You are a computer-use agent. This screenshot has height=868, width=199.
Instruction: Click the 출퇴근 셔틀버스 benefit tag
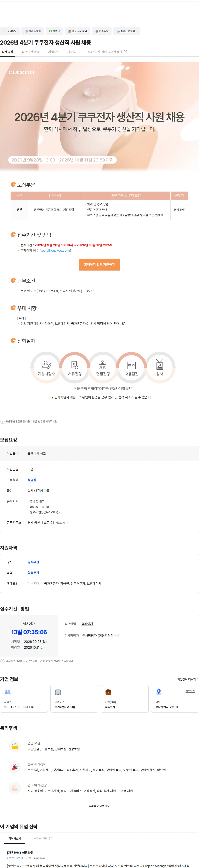127,31
